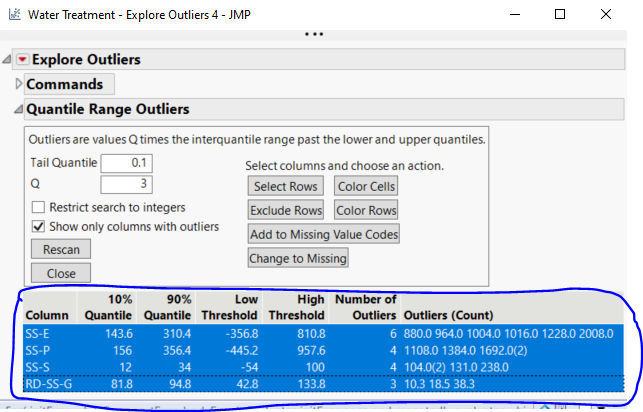Screen dimensions: 643x412
Task: Collapse the Quantile Range Outliers section
Action: (x=18, y=109)
